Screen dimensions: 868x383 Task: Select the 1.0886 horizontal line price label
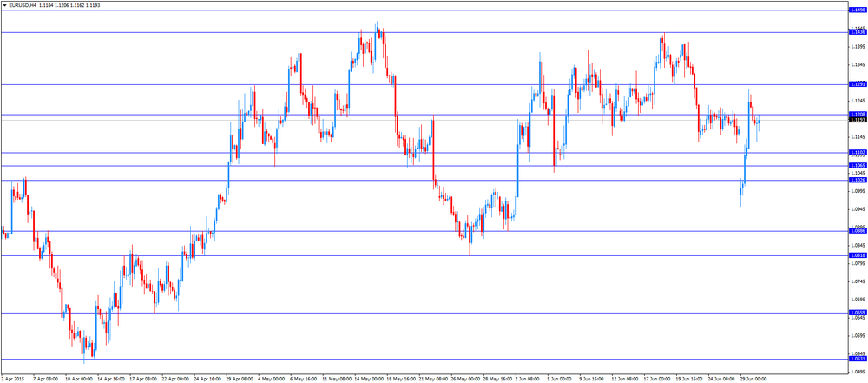[858, 230]
